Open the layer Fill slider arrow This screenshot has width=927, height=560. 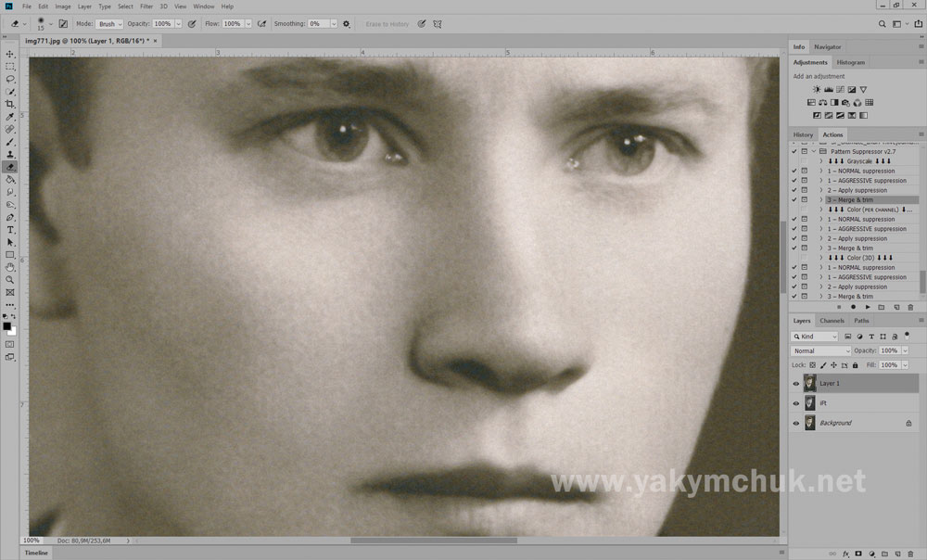(905, 365)
